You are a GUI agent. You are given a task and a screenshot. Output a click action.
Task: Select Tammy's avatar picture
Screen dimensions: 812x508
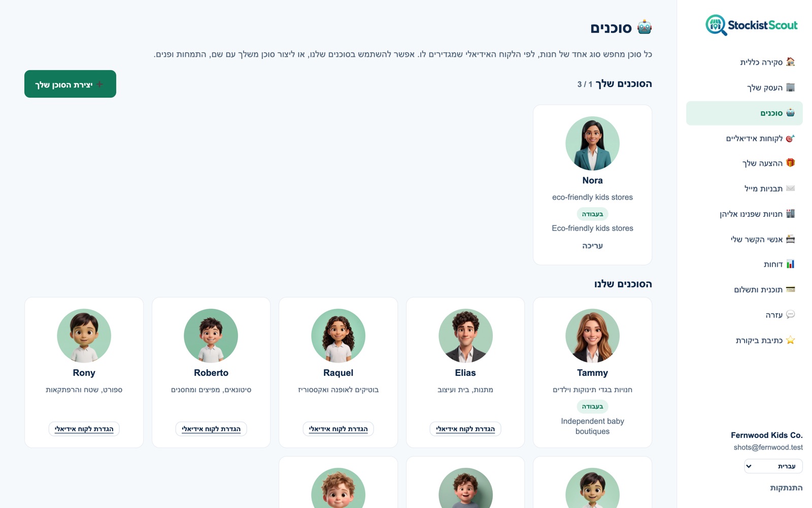pyautogui.click(x=592, y=336)
